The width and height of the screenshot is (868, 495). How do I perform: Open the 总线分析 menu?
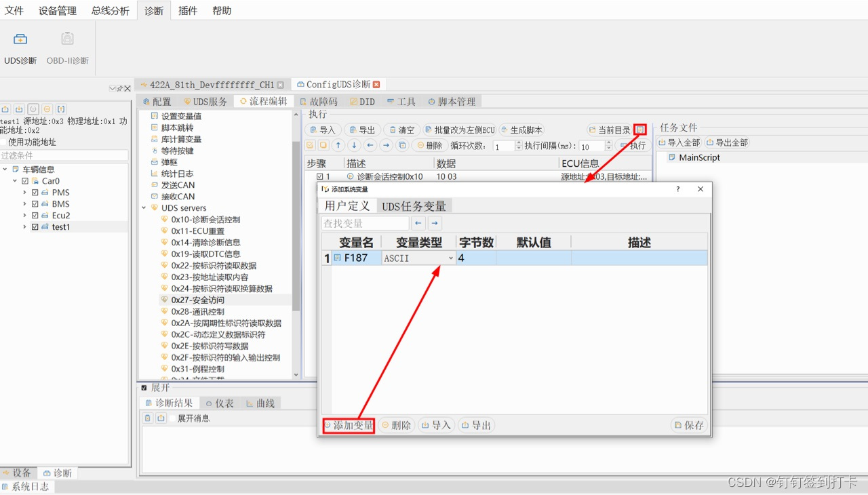110,10
